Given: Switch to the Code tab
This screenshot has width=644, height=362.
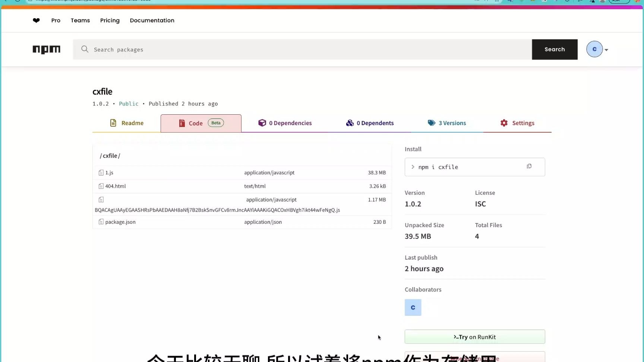Looking at the screenshot, I should pos(201,123).
